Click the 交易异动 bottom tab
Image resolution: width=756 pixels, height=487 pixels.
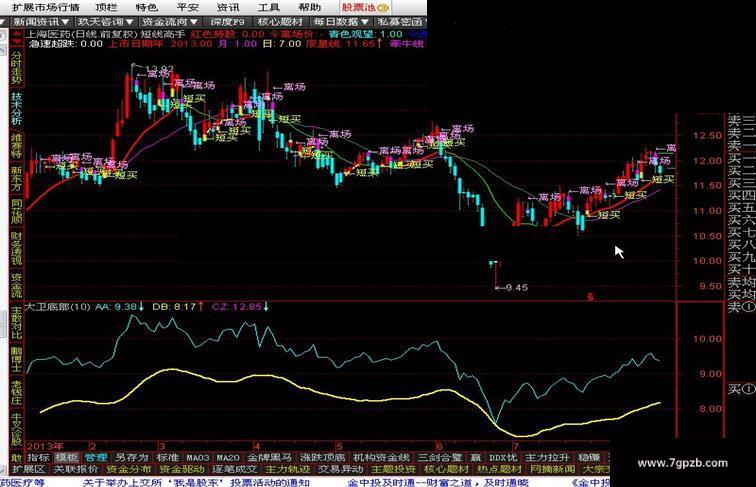(x=340, y=469)
